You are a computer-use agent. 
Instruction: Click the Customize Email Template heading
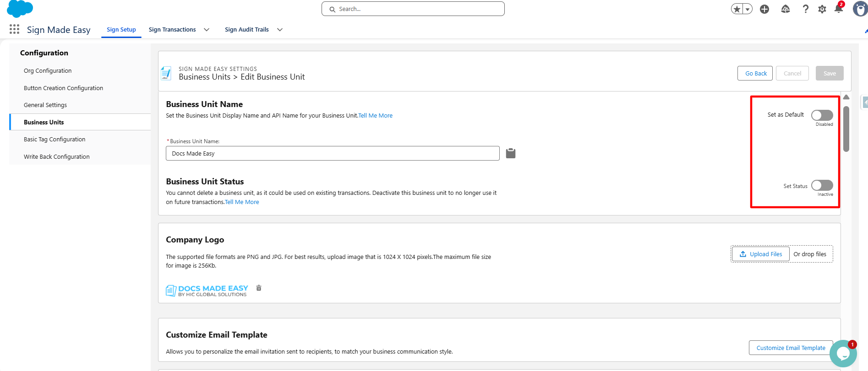[x=217, y=335]
